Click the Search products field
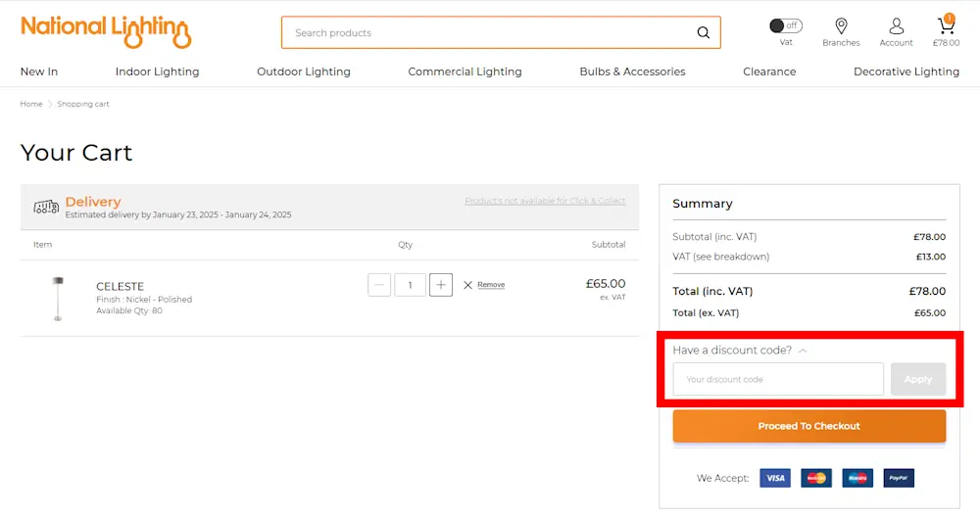This screenshot has width=980, height=518. (487, 32)
